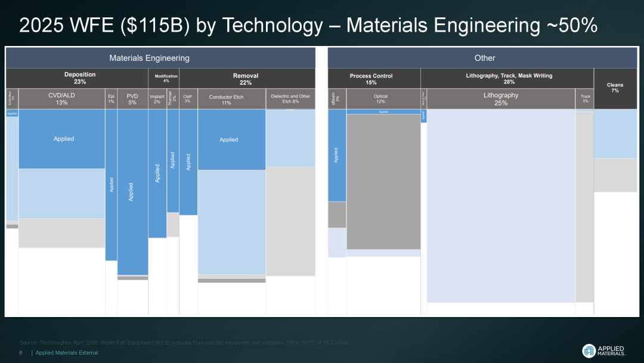Click the Applied block under CVD/ALD

click(62, 139)
